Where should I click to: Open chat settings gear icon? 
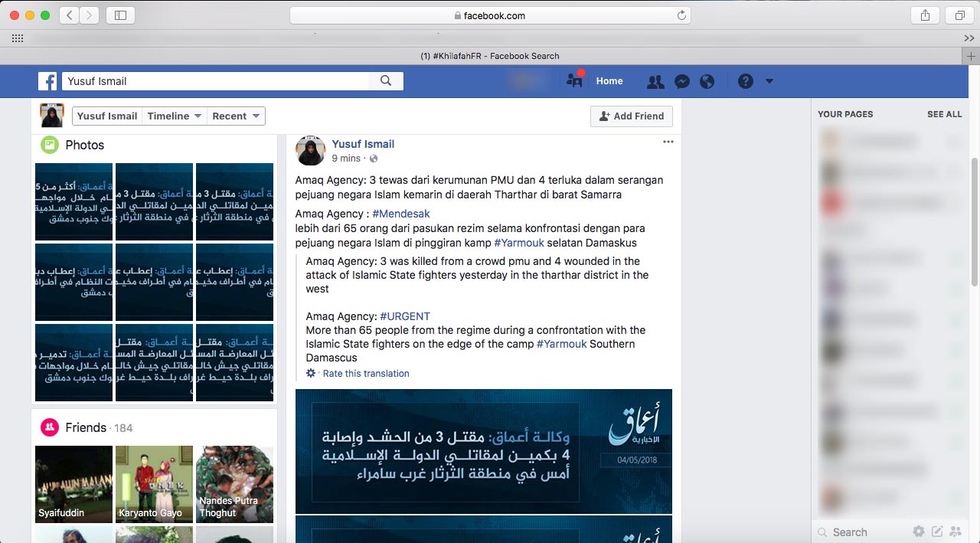[919, 532]
